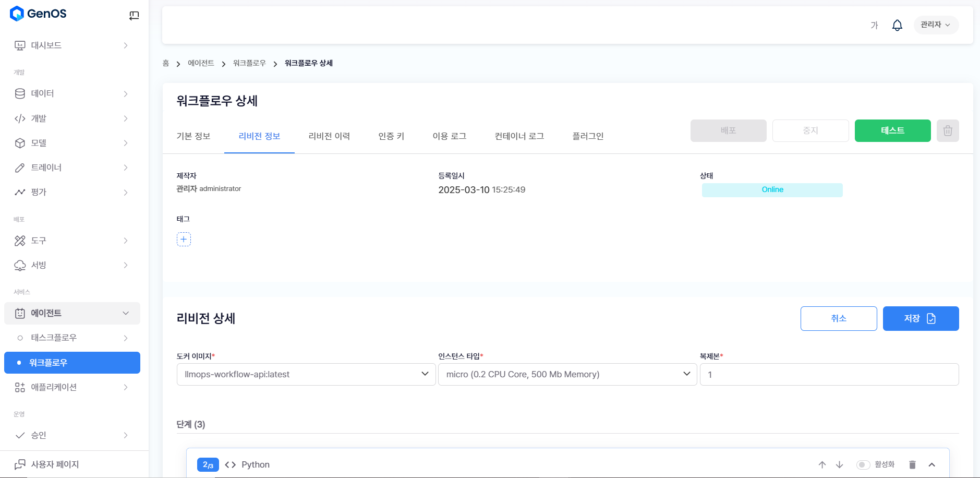
Task: Click the green 테스트 button
Action: pos(892,130)
